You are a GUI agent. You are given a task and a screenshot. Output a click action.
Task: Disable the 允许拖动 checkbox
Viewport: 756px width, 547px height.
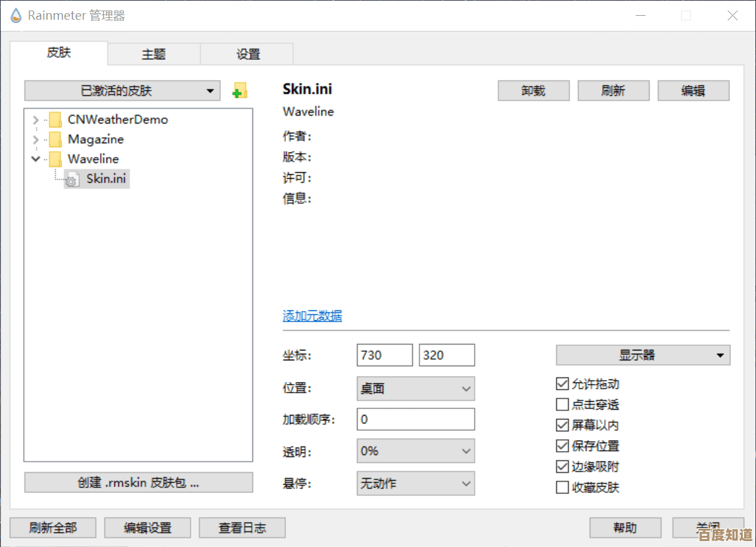[x=562, y=384]
